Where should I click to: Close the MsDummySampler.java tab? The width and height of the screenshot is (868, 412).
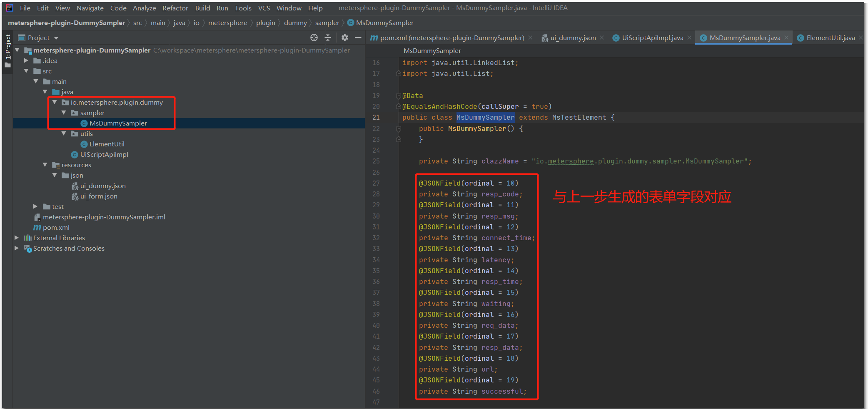point(786,38)
